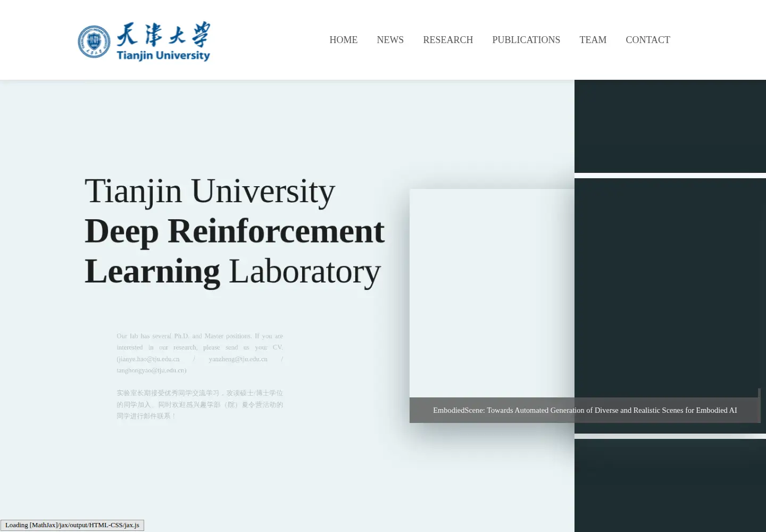
Task: Open the TEAM page
Action: click(593, 40)
